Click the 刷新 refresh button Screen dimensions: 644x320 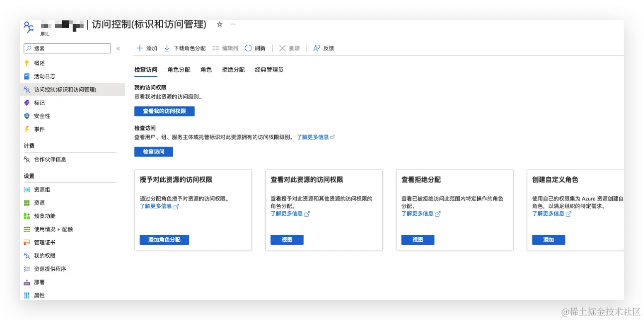coord(255,48)
